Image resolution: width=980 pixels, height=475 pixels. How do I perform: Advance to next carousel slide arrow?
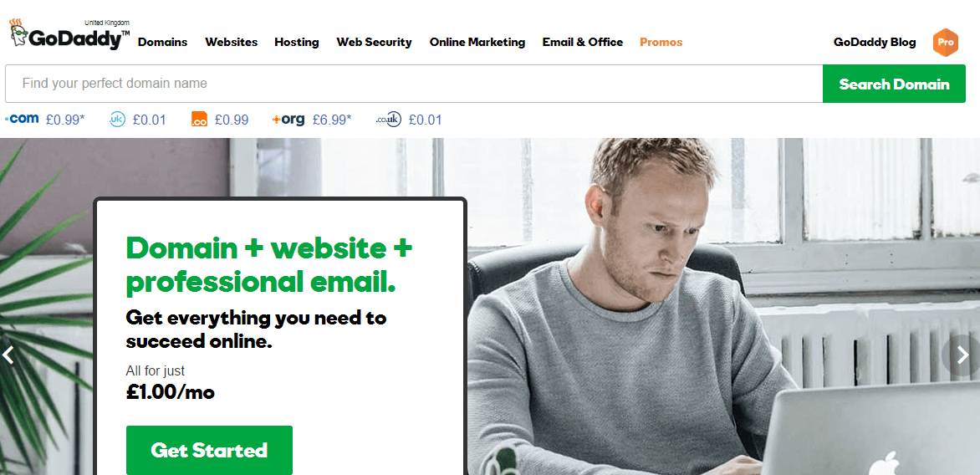click(x=962, y=355)
